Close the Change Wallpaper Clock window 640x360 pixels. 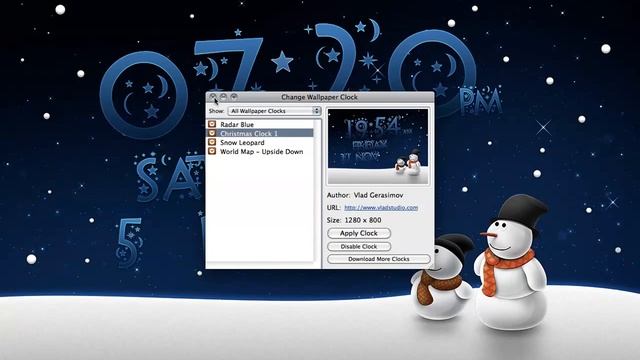pos(213,97)
